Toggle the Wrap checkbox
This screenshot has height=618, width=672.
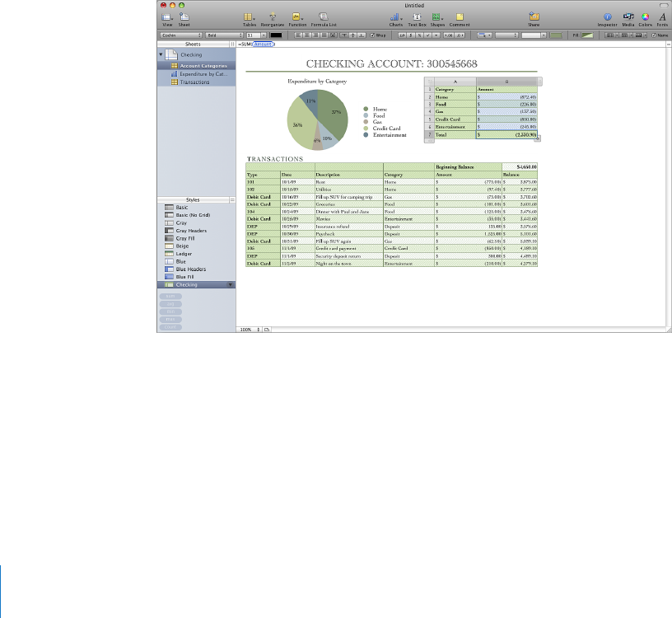(x=372, y=35)
